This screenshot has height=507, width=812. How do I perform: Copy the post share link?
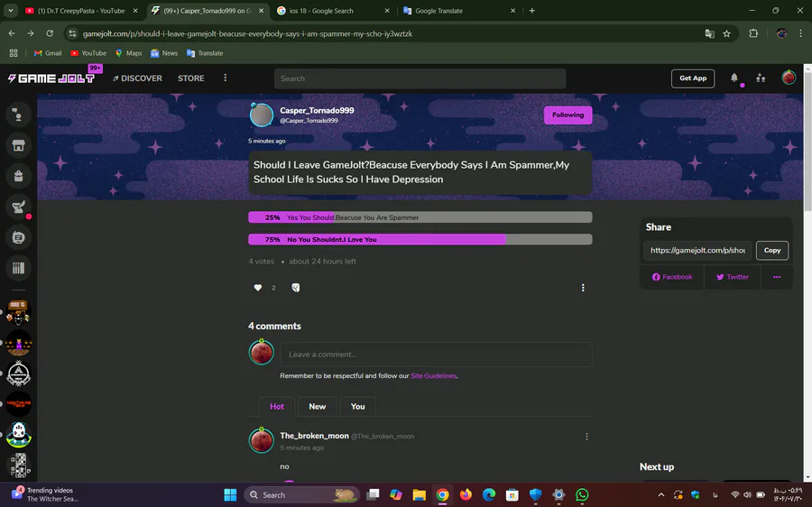click(771, 250)
